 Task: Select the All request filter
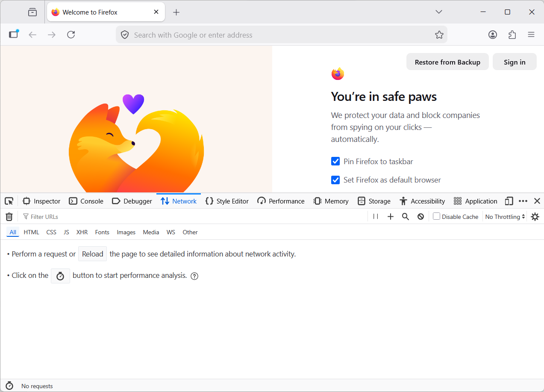[13, 232]
